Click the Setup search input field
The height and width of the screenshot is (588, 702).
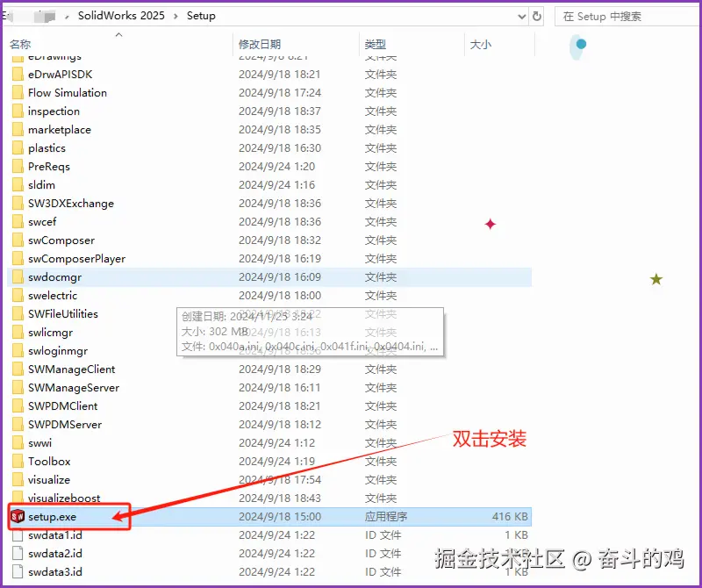click(x=627, y=17)
